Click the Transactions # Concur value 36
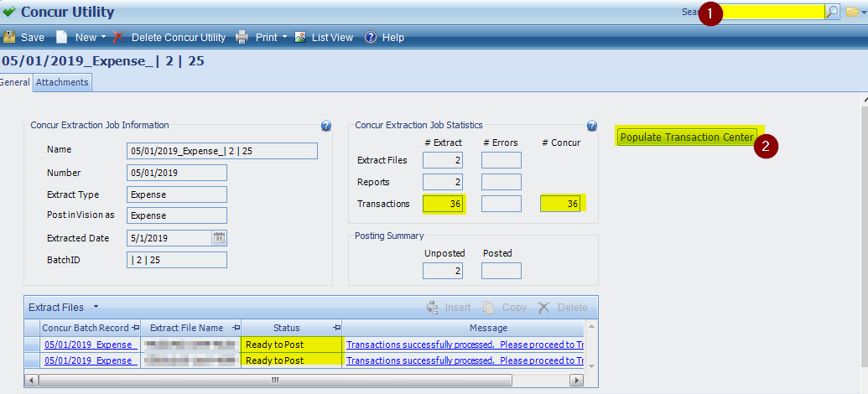Screen dimensions: 868x394 pos(560,204)
